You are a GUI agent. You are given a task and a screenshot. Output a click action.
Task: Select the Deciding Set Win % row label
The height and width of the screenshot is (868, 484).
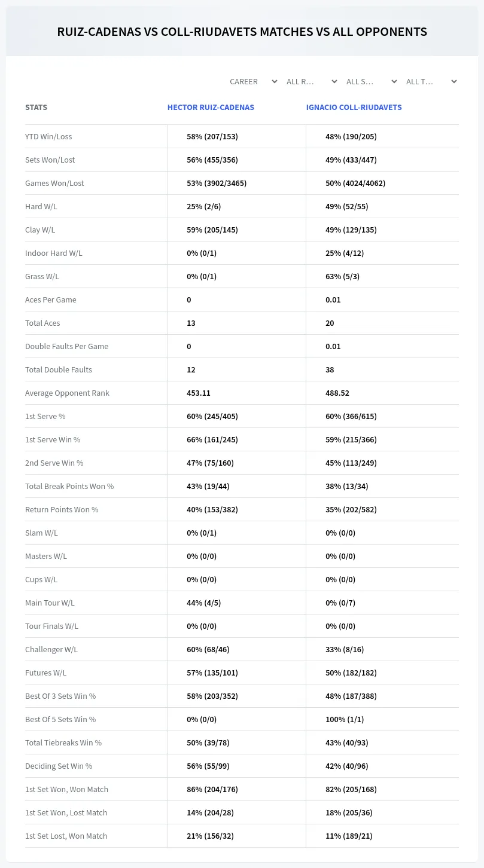[59, 766]
